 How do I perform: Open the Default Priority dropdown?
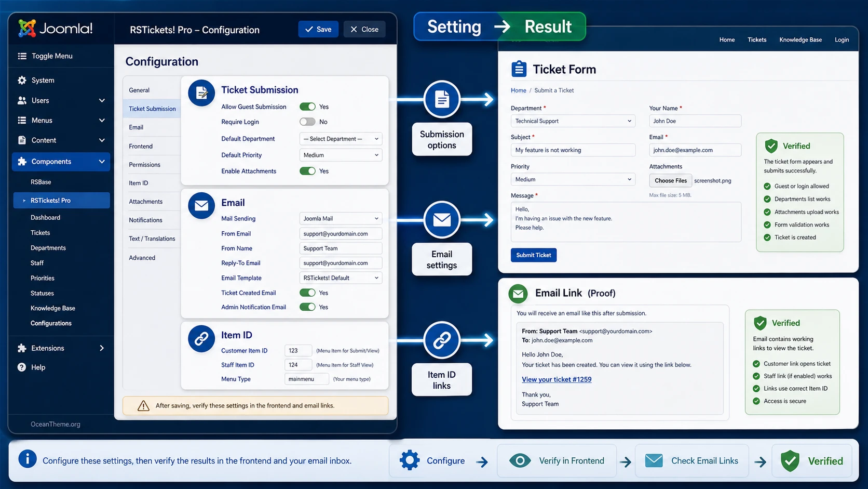coord(341,155)
